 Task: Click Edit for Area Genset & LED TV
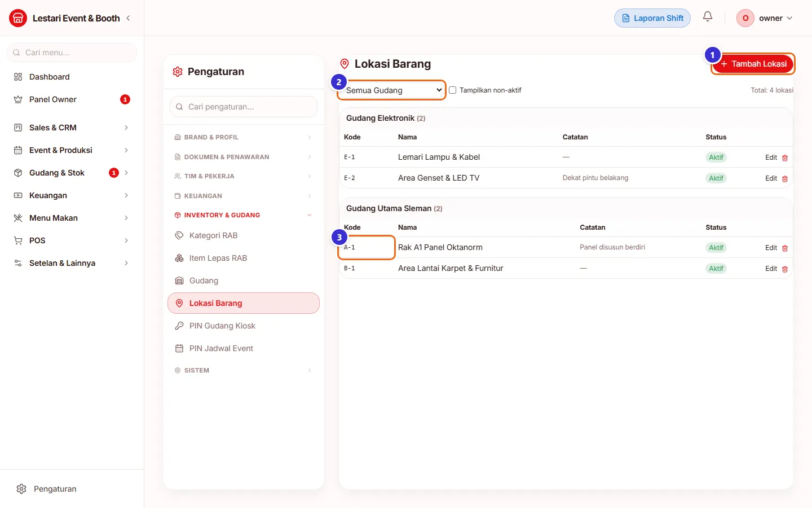[x=771, y=178]
